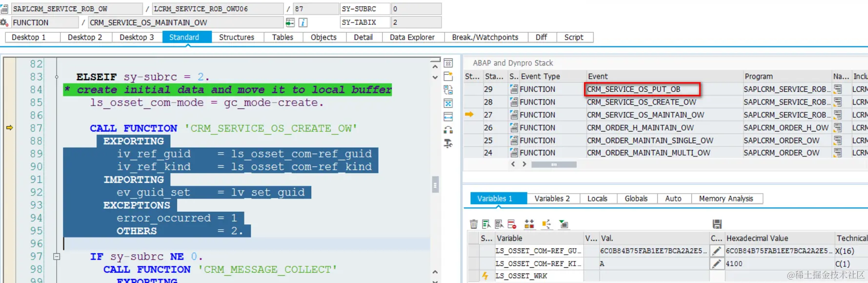The height and width of the screenshot is (283, 868).
Task: Collapse the IF block at line 97
Action: (57, 256)
